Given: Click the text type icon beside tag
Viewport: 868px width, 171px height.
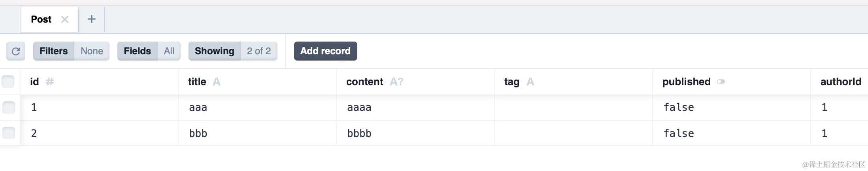Looking at the screenshot, I should click(x=530, y=82).
